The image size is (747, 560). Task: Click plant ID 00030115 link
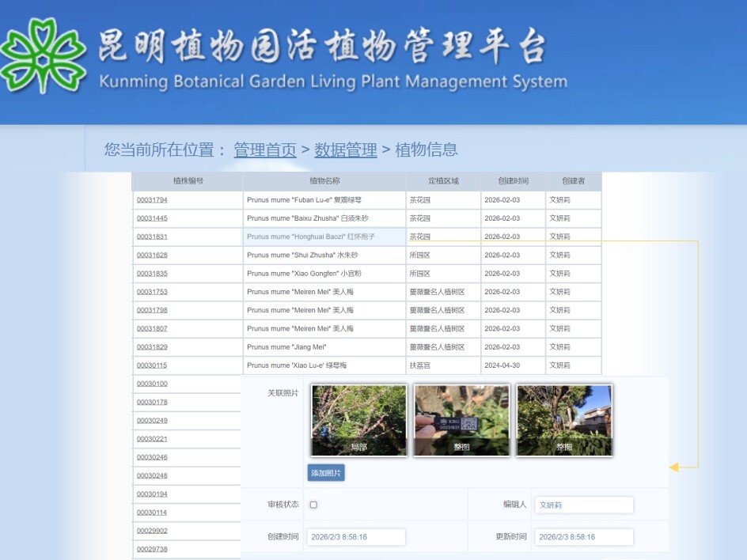(x=152, y=365)
